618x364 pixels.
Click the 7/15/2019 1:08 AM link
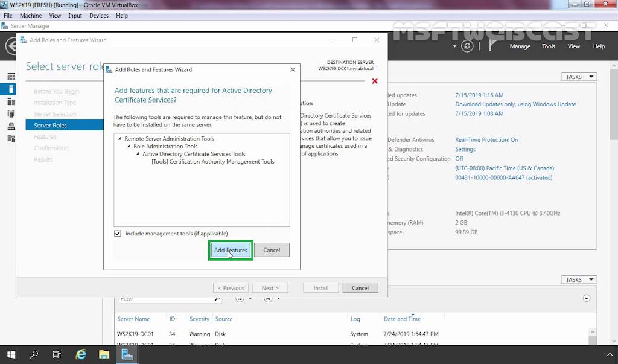pos(479,113)
